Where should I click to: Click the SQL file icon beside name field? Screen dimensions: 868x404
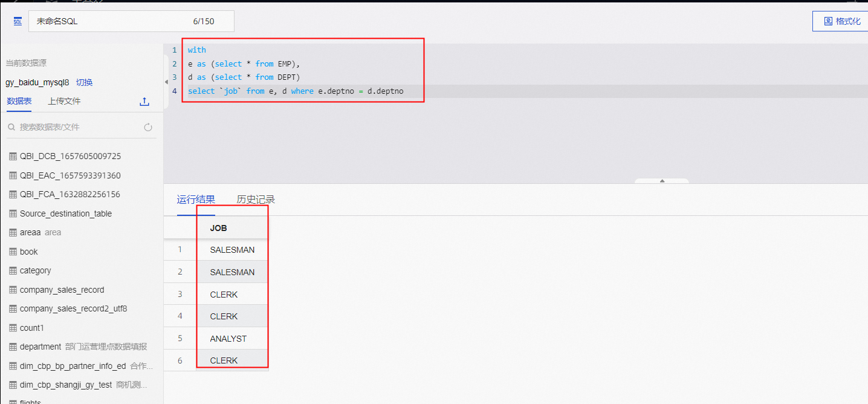[18, 21]
